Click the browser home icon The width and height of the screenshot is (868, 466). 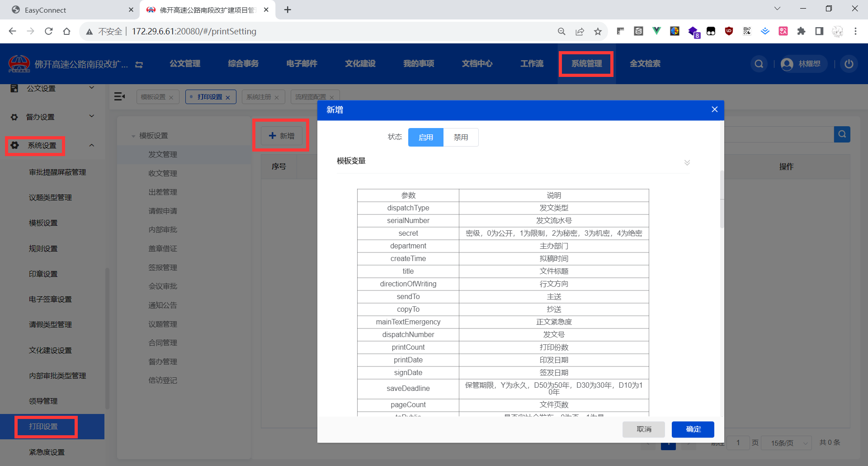point(67,31)
